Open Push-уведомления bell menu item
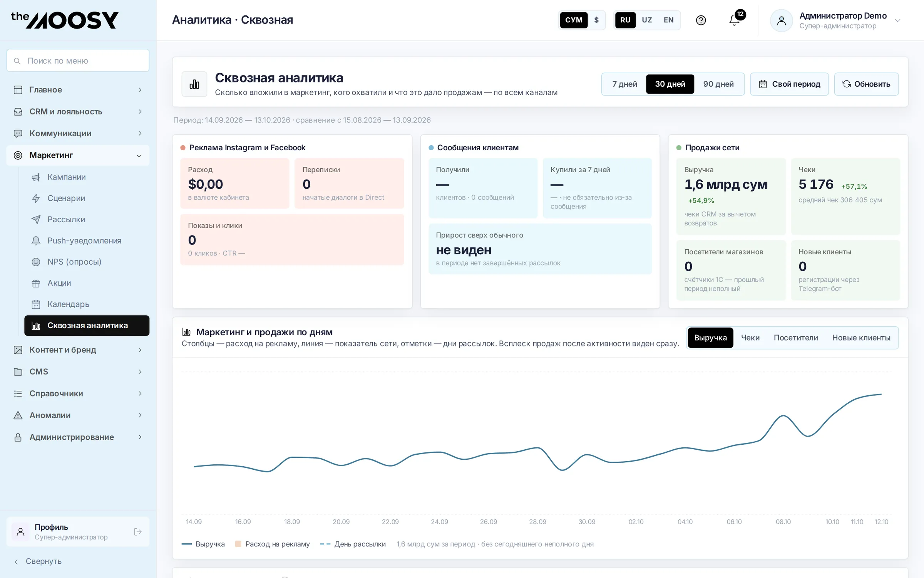 (87, 240)
